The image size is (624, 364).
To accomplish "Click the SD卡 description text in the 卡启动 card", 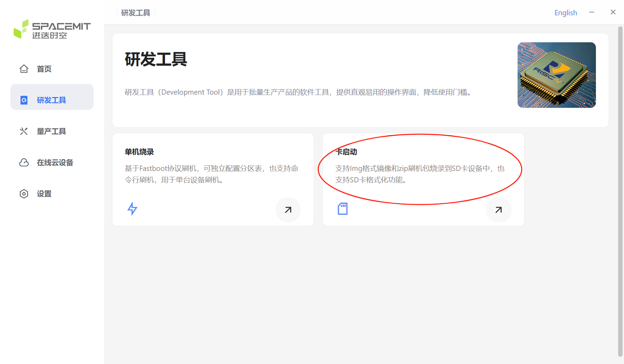I will tap(420, 174).
